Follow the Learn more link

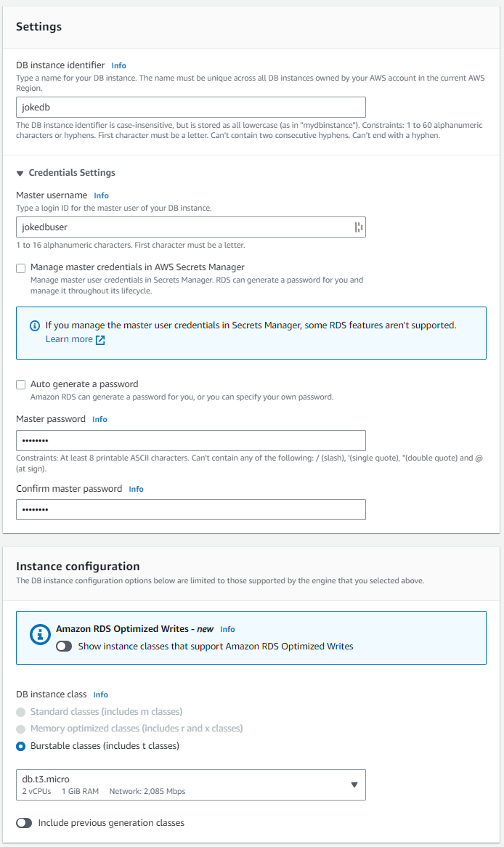pyautogui.click(x=69, y=339)
